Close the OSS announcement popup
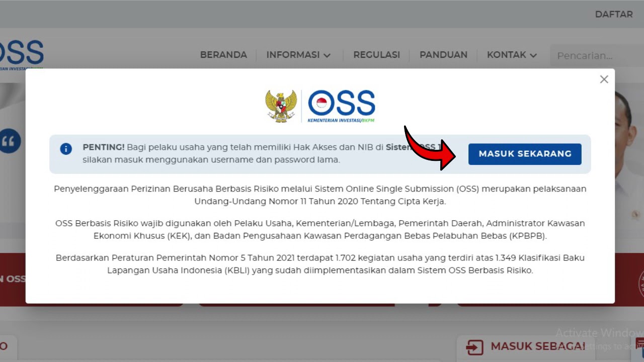The width and height of the screenshot is (644, 362). (x=604, y=79)
